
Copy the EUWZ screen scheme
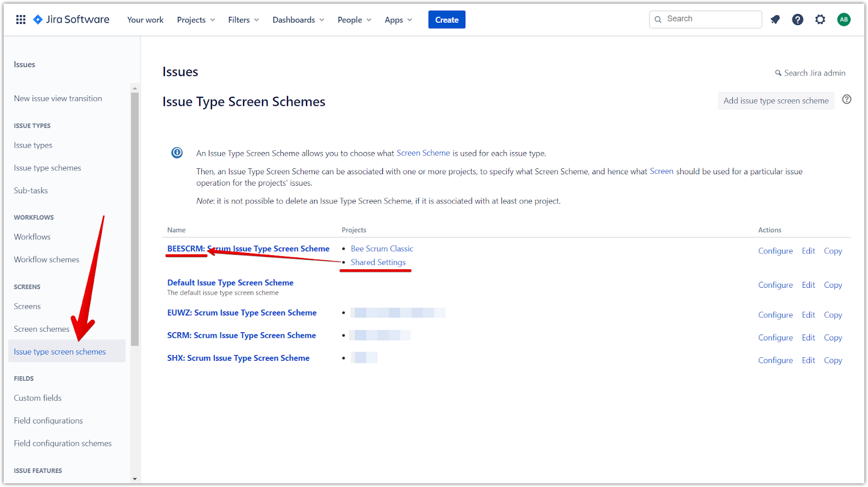tap(833, 315)
